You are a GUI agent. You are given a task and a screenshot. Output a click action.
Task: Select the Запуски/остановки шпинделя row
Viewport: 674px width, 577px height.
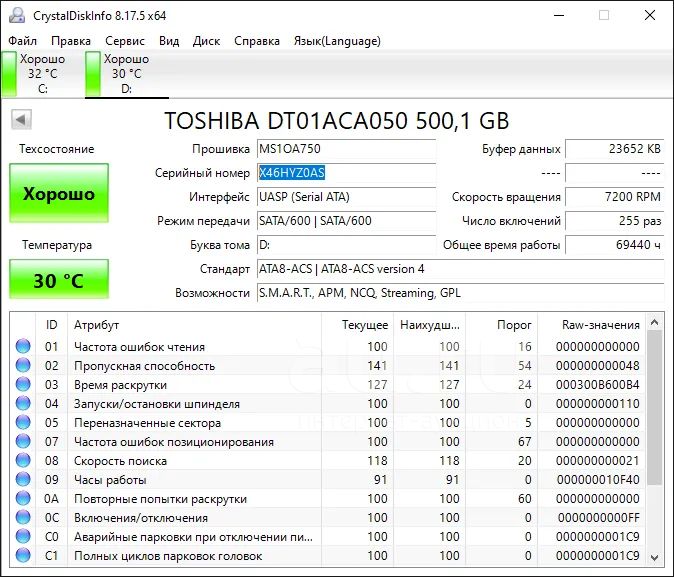[328, 403]
